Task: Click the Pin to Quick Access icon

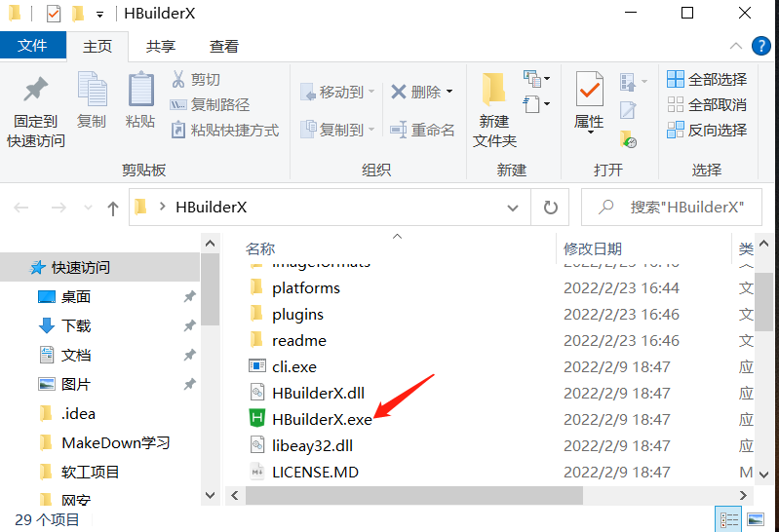Action: (36, 90)
